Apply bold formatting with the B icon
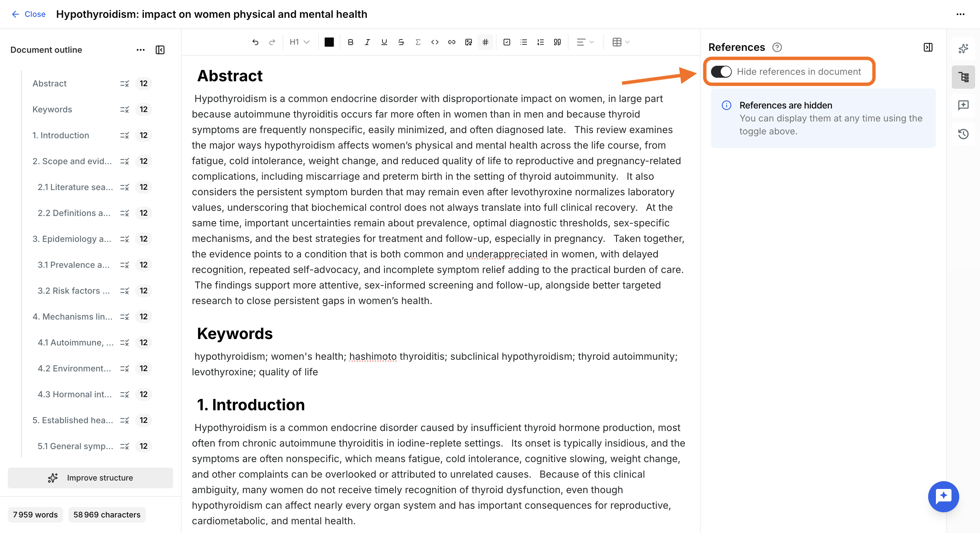Image resolution: width=980 pixels, height=533 pixels. pos(350,42)
